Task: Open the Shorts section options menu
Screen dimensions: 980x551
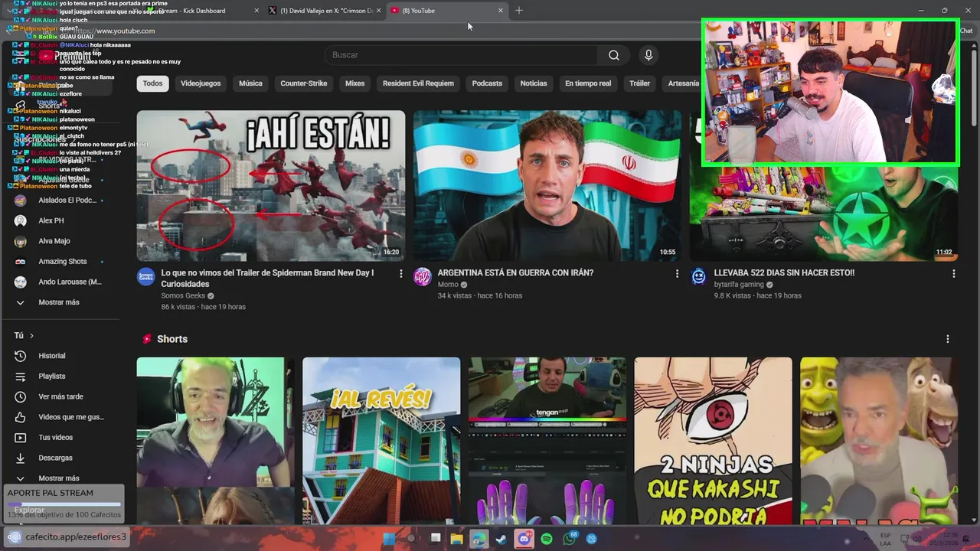Action: tap(947, 339)
